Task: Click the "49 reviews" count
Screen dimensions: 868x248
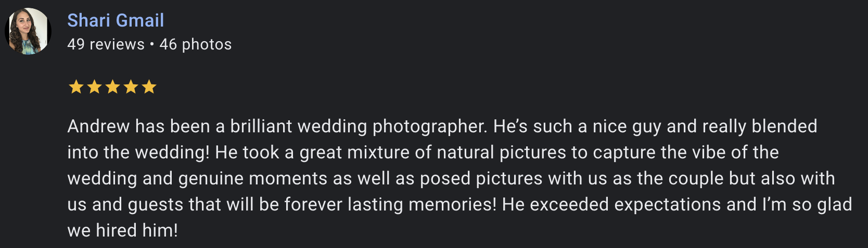Action: [106, 44]
